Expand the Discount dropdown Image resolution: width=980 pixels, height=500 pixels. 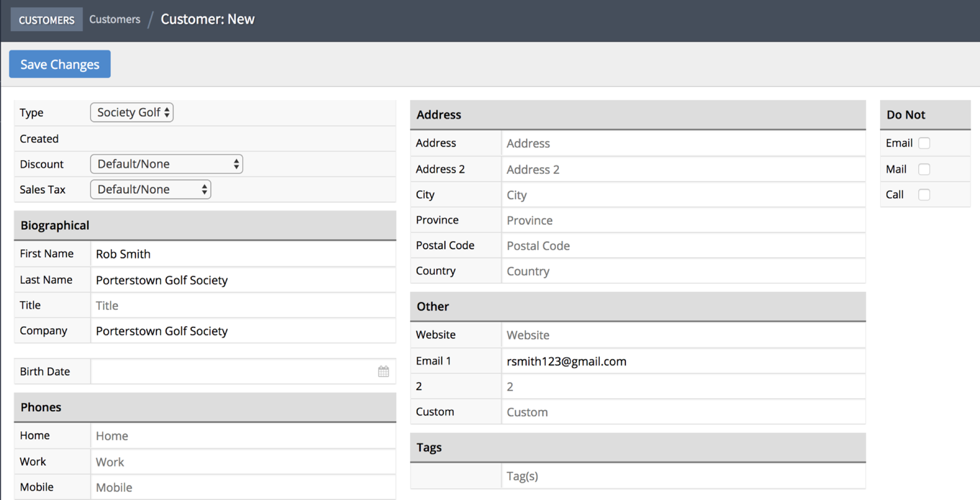pos(166,164)
